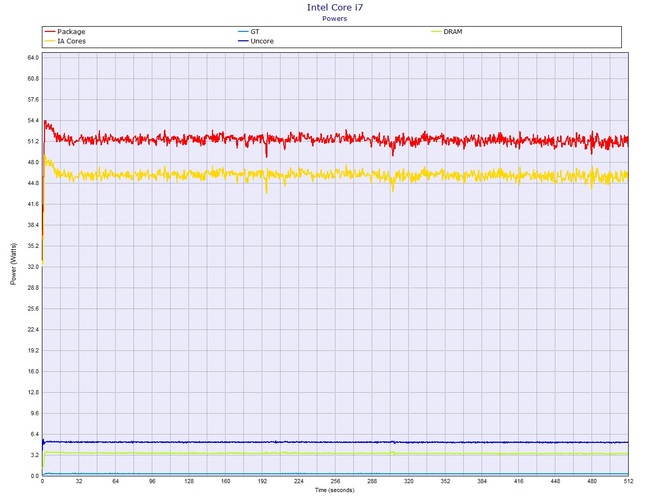Click the 32.0 y-axis value
This screenshot has width=670, height=502.
pyautogui.click(x=33, y=267)
